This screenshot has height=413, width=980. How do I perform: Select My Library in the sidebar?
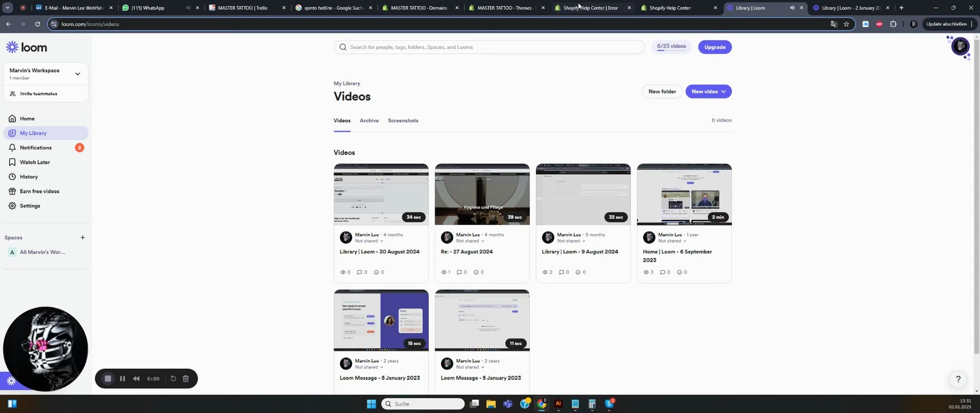pyautogui.click(x=46, y=133)
